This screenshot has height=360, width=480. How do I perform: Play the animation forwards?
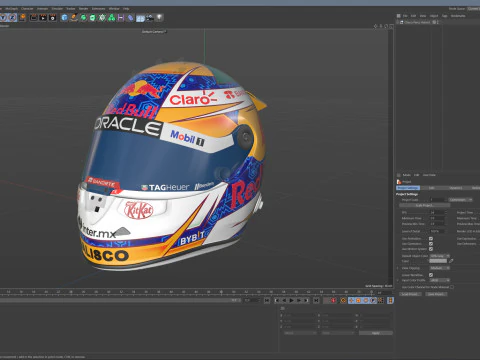[291, 300]
